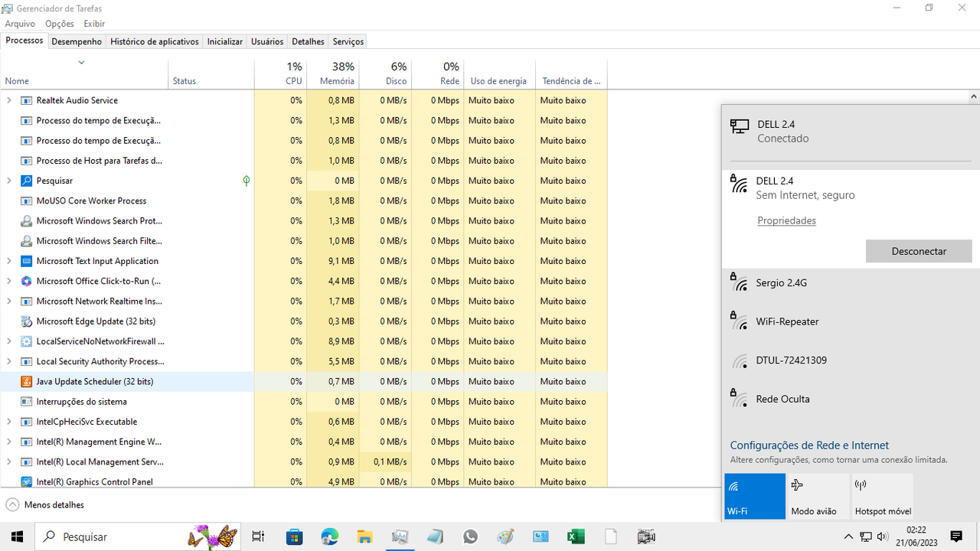980x551 pixels.
Task: Open the notification center icon
Action: [956, 536]
